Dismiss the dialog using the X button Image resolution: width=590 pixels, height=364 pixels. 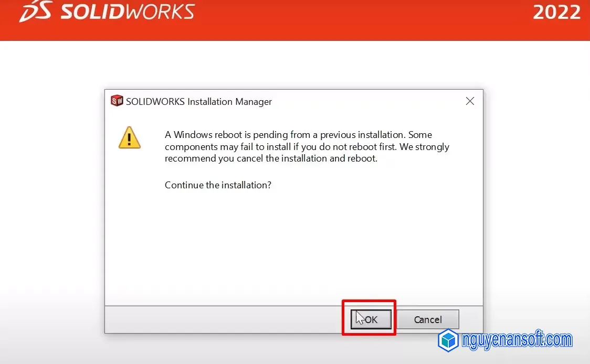tap(470, 101)
